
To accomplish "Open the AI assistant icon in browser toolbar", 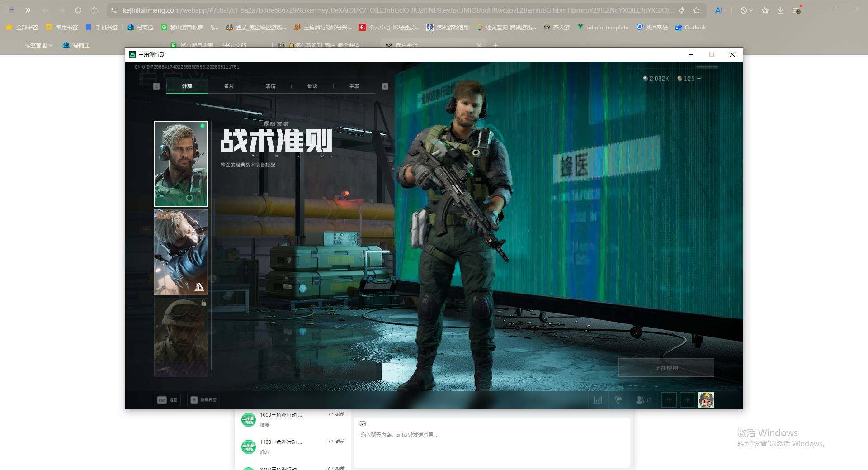I will (719, 10).
